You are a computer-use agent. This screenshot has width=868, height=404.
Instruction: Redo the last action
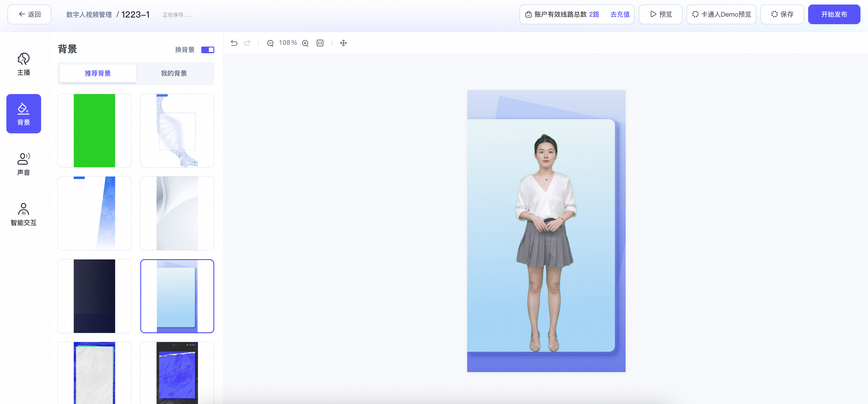[247, 43]
